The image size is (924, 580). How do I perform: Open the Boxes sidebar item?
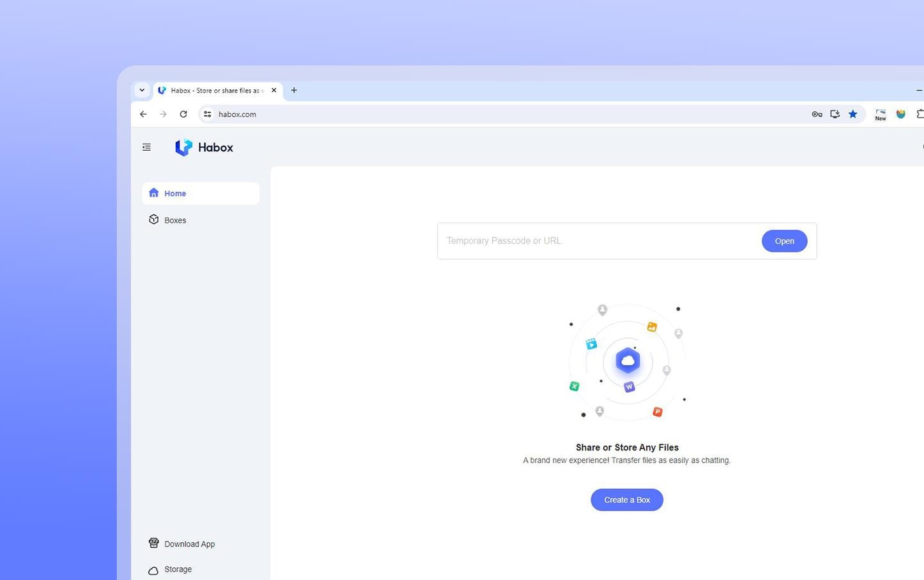(200, 220)
